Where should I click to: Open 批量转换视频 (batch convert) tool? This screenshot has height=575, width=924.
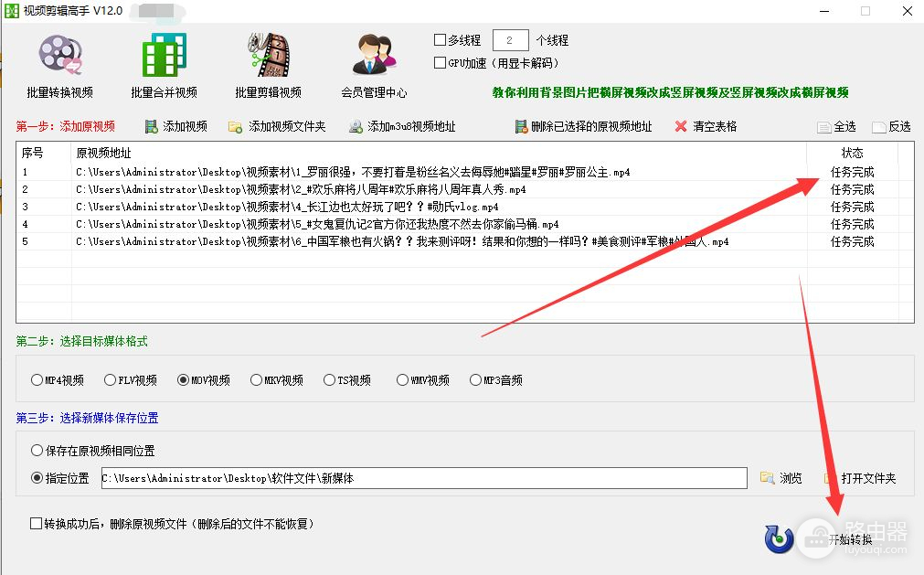tap(60, 65)
